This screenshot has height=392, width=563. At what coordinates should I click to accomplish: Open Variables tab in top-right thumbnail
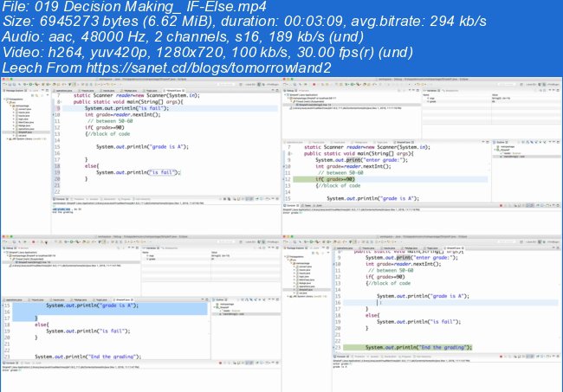pyautogui.click(x=432, y=90)
